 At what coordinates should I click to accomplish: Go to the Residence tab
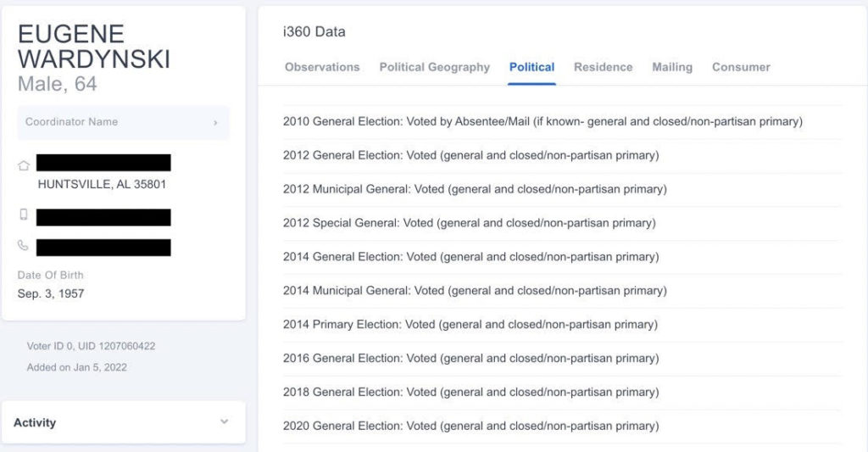[x=603, y=67]
